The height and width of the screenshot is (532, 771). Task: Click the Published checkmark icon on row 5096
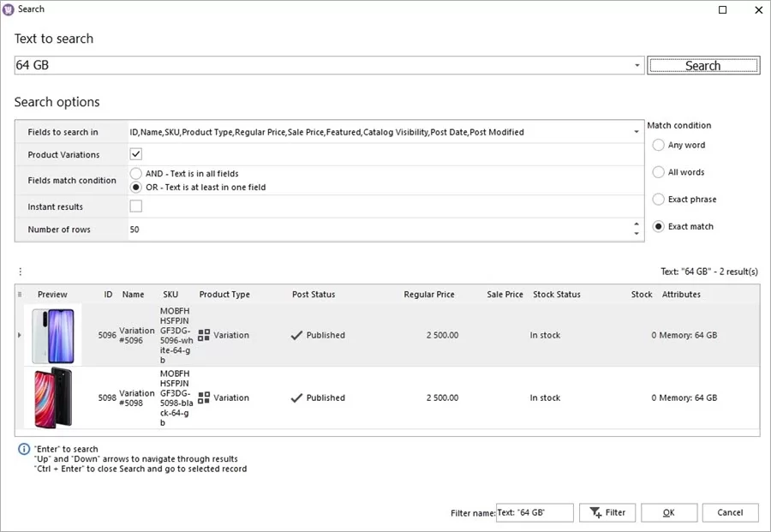pos(295,335)
